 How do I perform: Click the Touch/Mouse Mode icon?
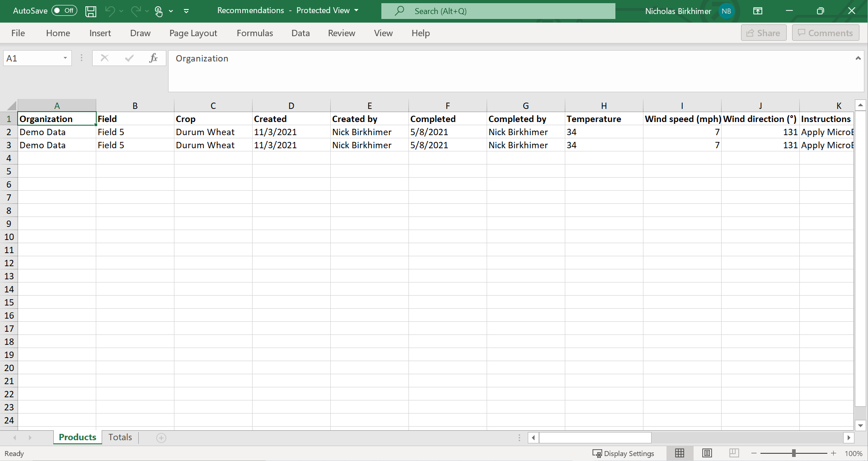(159, 11)
